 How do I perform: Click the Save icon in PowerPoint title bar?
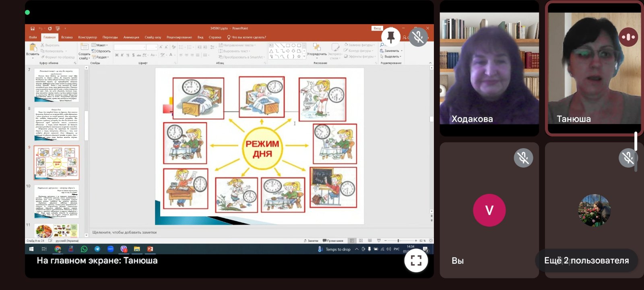[x=32, y=29]
